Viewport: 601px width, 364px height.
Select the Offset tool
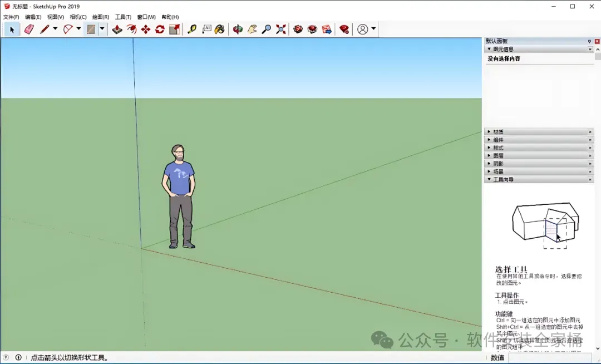coord(131,29)
